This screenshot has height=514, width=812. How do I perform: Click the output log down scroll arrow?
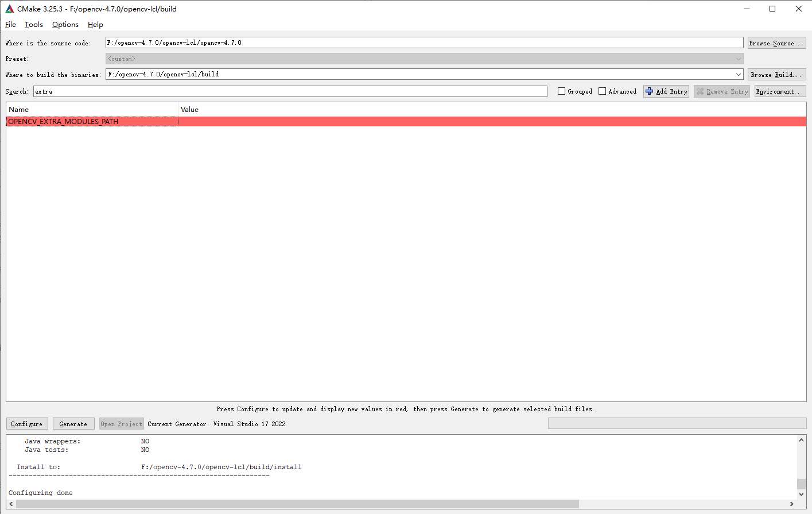802,493
